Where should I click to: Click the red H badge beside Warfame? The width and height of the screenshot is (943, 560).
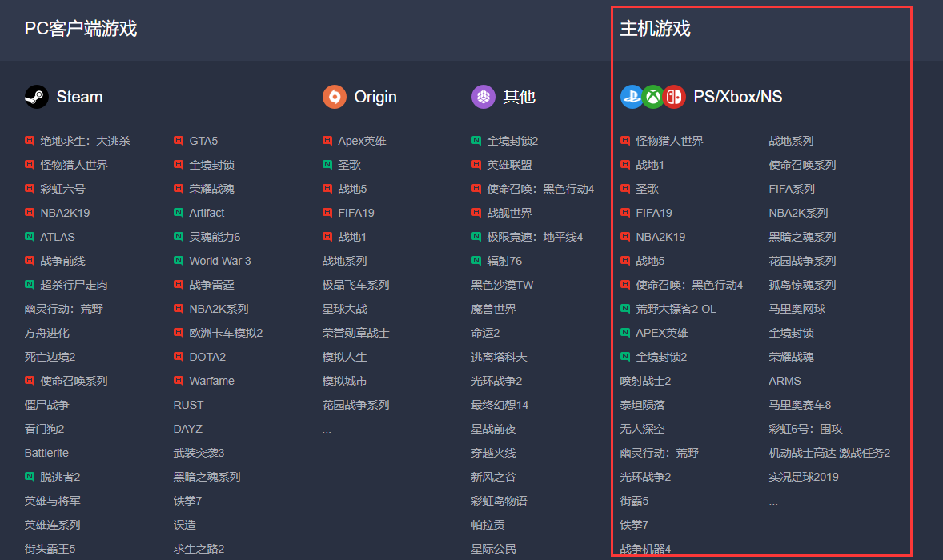(179, 381)
